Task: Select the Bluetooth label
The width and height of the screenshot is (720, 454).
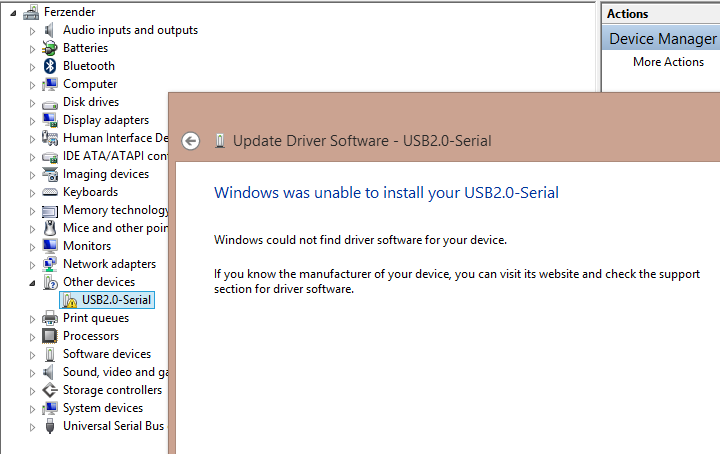Action: [x=89, y=66]
